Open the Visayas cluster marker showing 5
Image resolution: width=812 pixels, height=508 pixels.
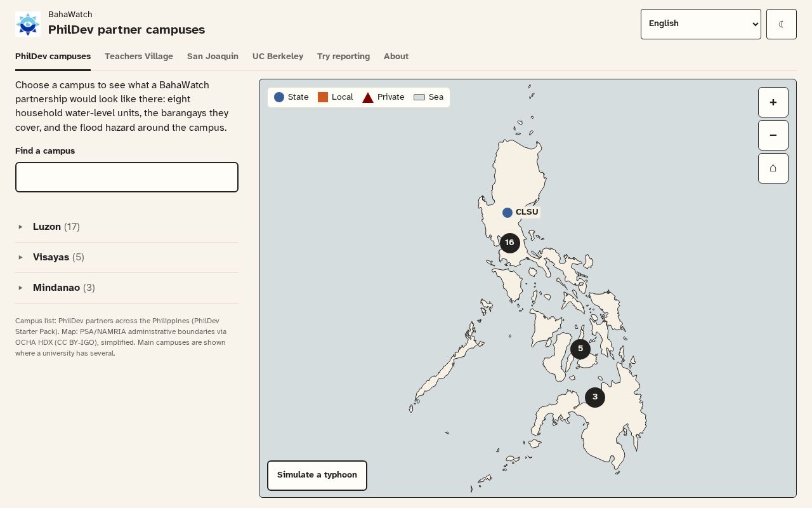coord(580,349)
